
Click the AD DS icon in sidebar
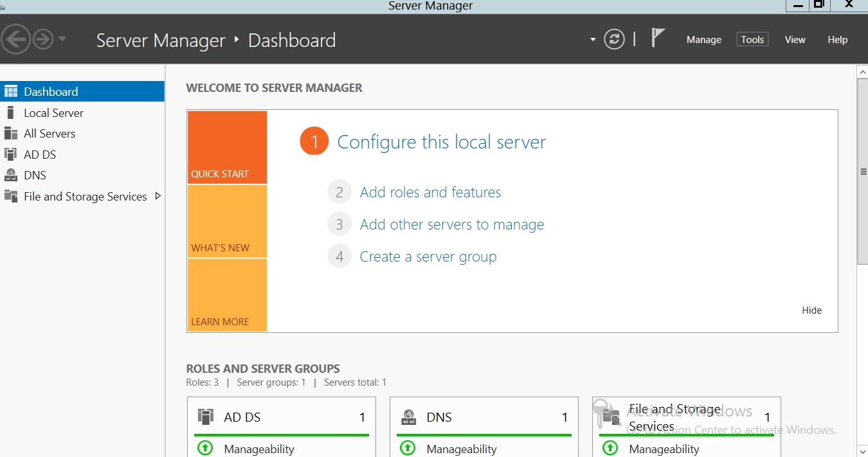10,154
